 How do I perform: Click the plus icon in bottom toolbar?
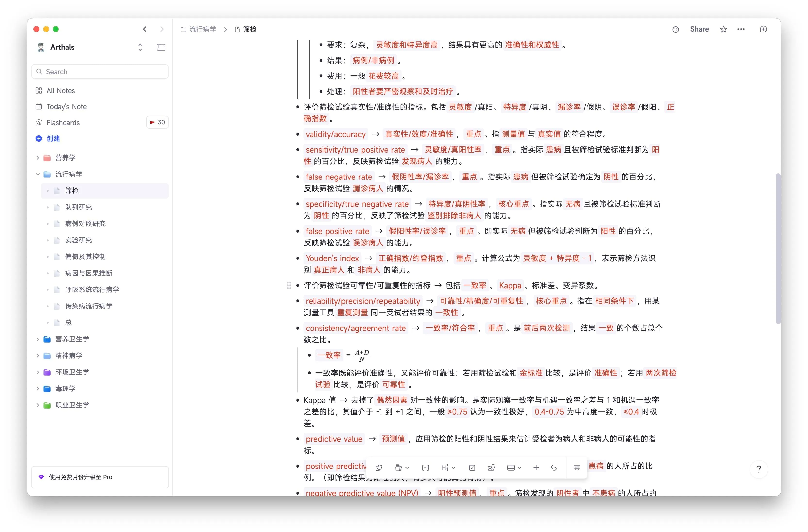pyautogui.click(x=536, y=468)
